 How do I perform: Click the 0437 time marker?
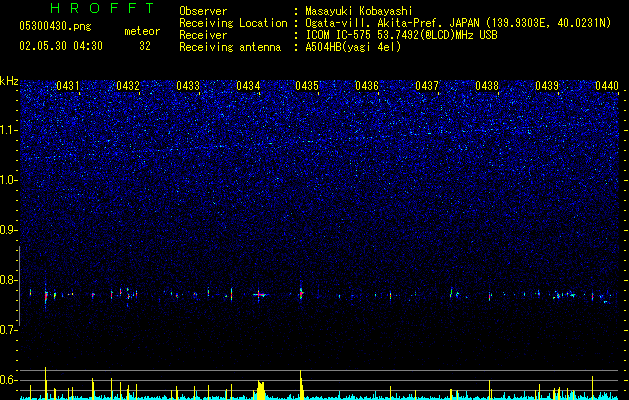(427, 86)
